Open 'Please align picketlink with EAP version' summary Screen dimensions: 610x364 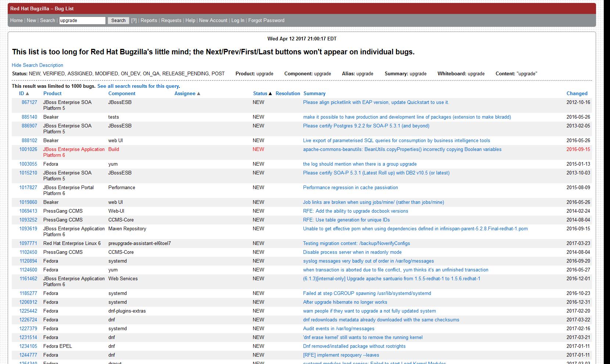pos(376,102)
